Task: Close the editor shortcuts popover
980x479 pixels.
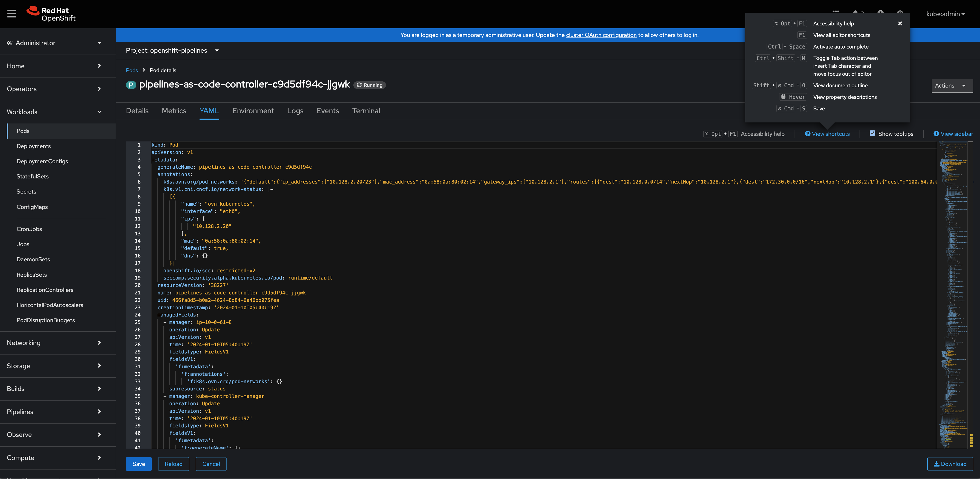Action: pyautogui.click(x=900, y=24)
